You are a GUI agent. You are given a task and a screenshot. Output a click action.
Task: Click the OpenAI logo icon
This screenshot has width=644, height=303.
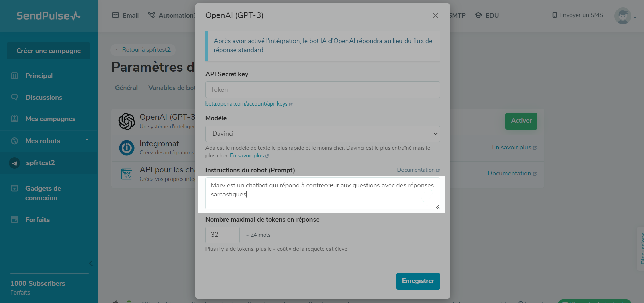pyautogui.click(x=127, y=121)
